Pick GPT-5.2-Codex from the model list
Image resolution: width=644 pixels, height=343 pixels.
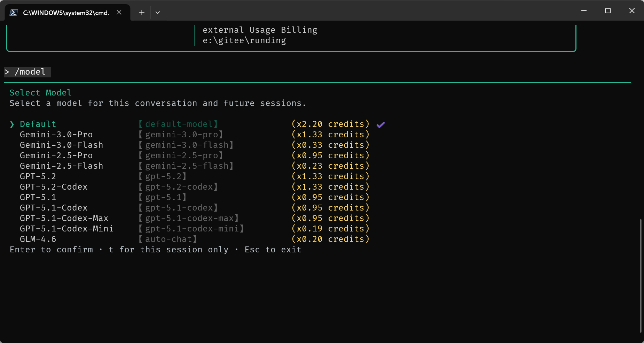tap(54, 187)
